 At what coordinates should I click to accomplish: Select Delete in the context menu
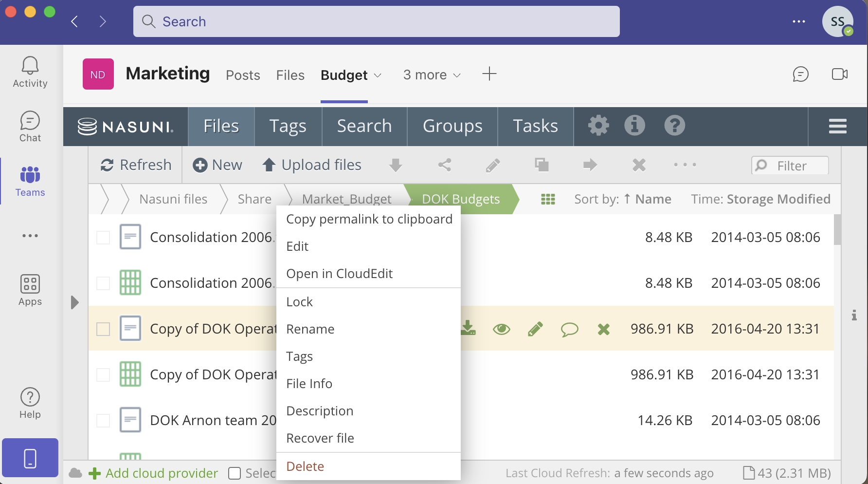click(305, 466)
